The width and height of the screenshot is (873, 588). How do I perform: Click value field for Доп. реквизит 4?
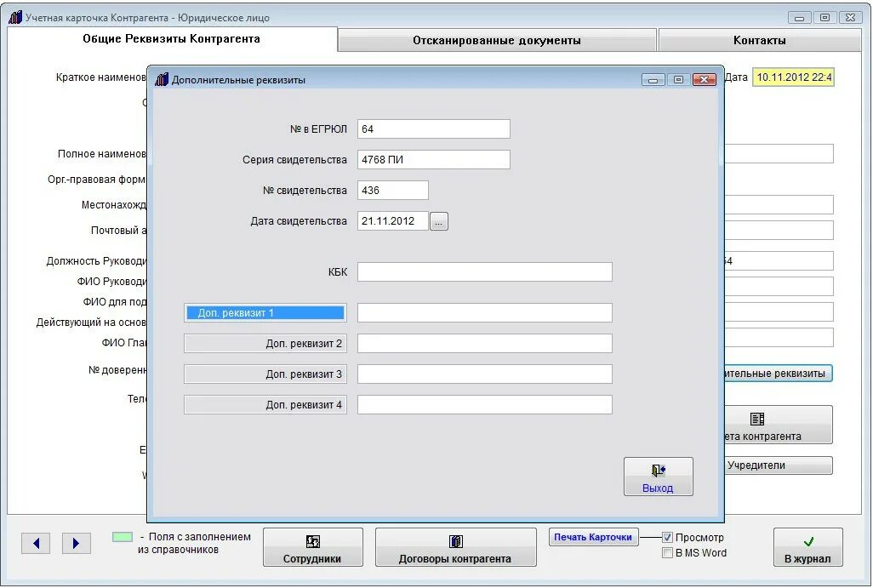(485, 405)
